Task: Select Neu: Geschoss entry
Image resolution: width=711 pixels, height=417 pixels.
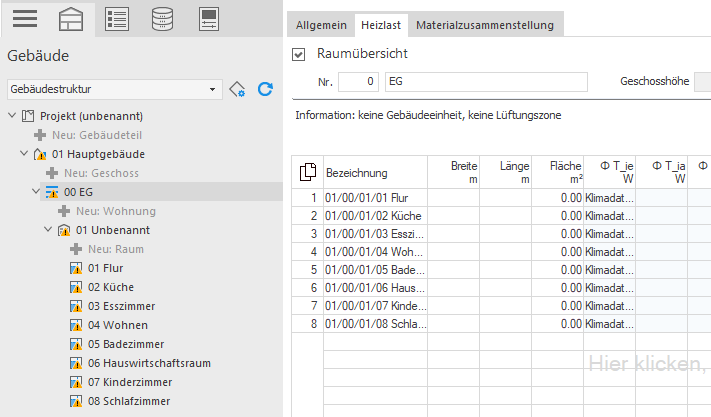Action: click(x=102, y=173)
